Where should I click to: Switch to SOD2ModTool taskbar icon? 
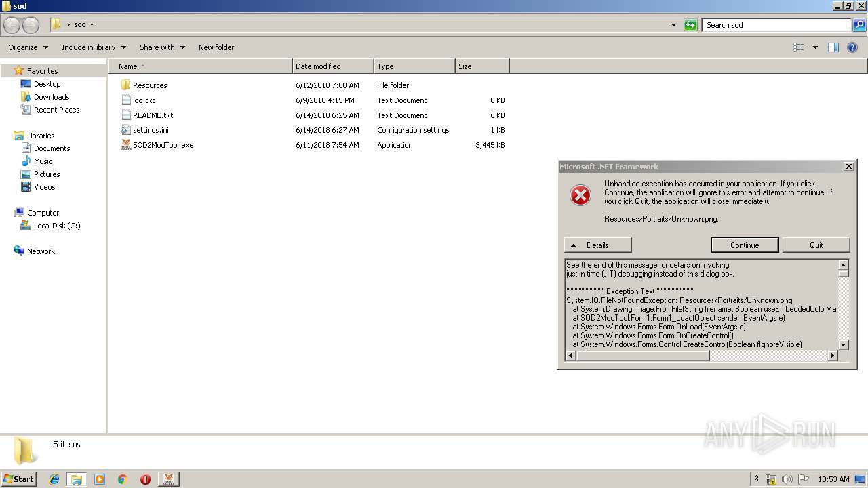point(168,479)
